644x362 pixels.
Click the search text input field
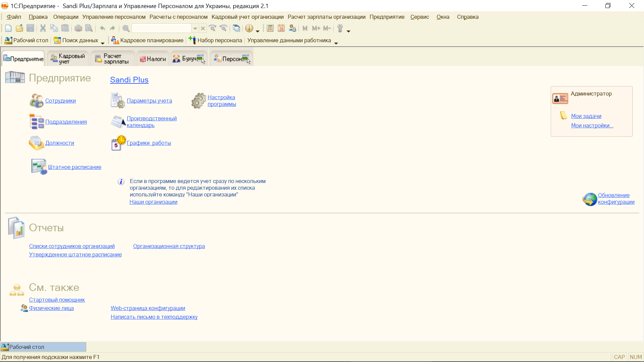[162, 28]
